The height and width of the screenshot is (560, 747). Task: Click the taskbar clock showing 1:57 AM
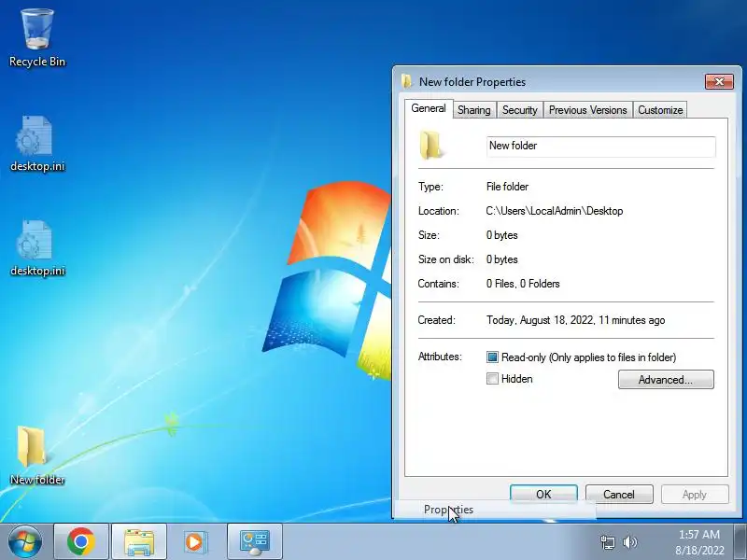tap(698, 542)
